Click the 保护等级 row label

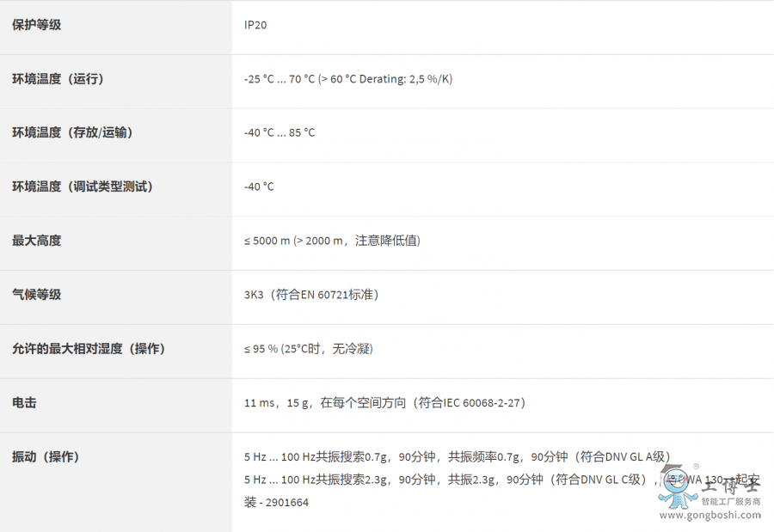coord(36,25)
